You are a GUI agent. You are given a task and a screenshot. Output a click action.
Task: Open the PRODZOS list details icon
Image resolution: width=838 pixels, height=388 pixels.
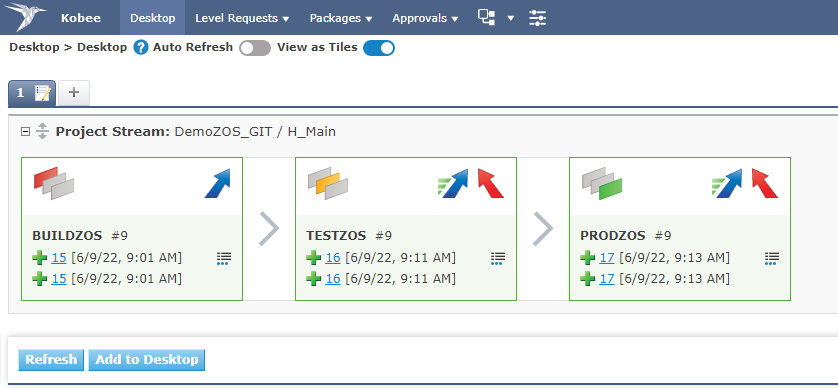click(772, 259)
